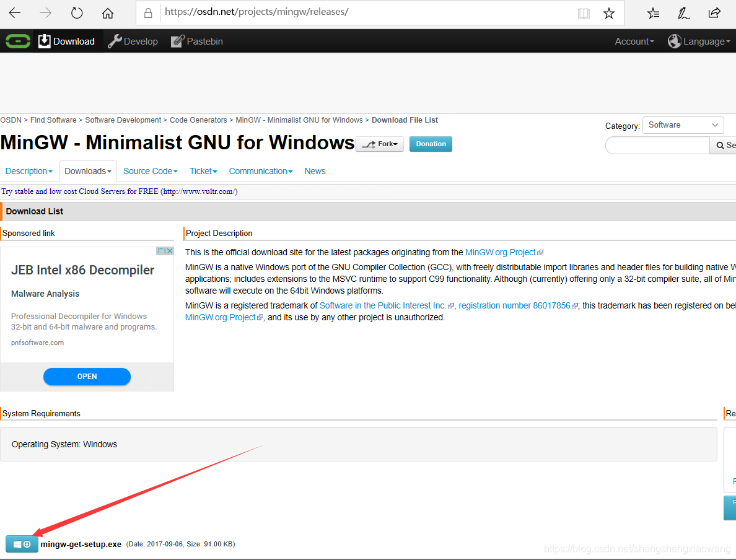The height and width of the screenshot is (560, 736).
Task: Open the web notes pen icon
Action: click(x=683, y=13)
